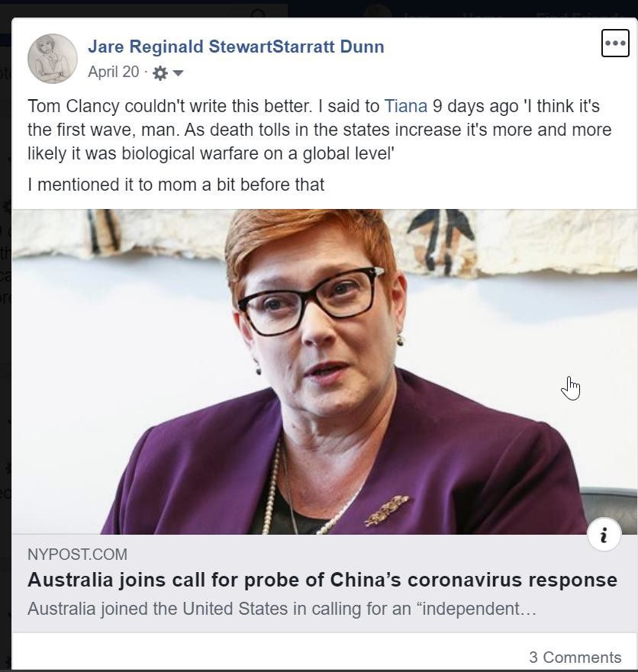This screenshot has width=638, height=672.
Task: Click the dimmed search magnifier icon at top
Action: click(259, 14)
